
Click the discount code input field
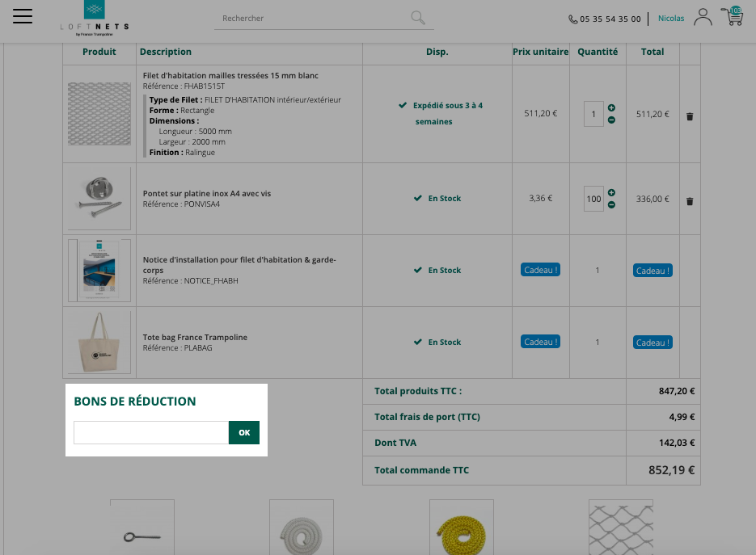151,433
